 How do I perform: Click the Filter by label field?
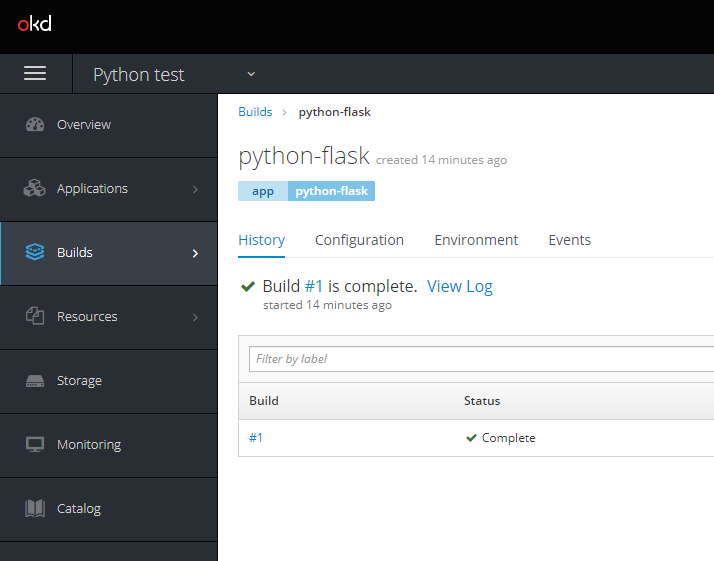[x=480, y=359]
